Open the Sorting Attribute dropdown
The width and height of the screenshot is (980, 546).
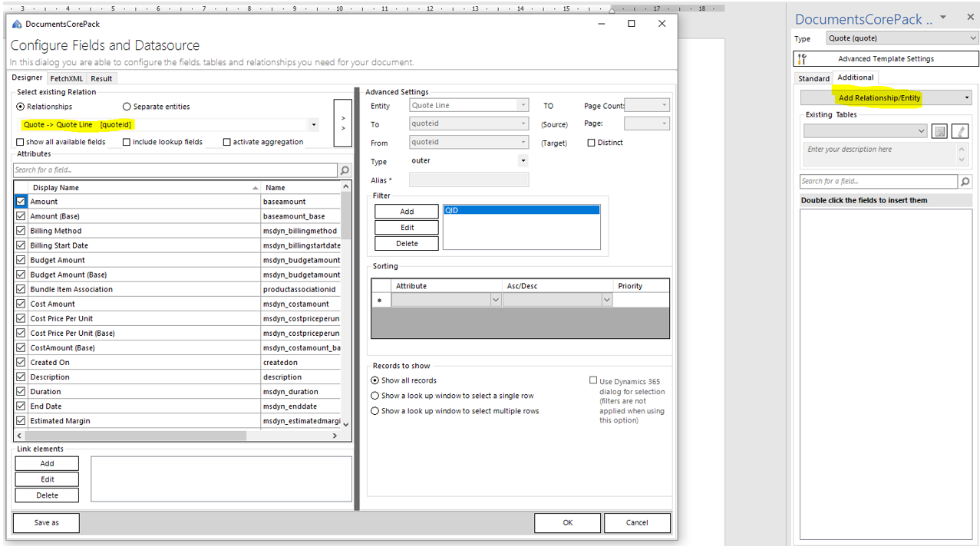tap(496, 301)
